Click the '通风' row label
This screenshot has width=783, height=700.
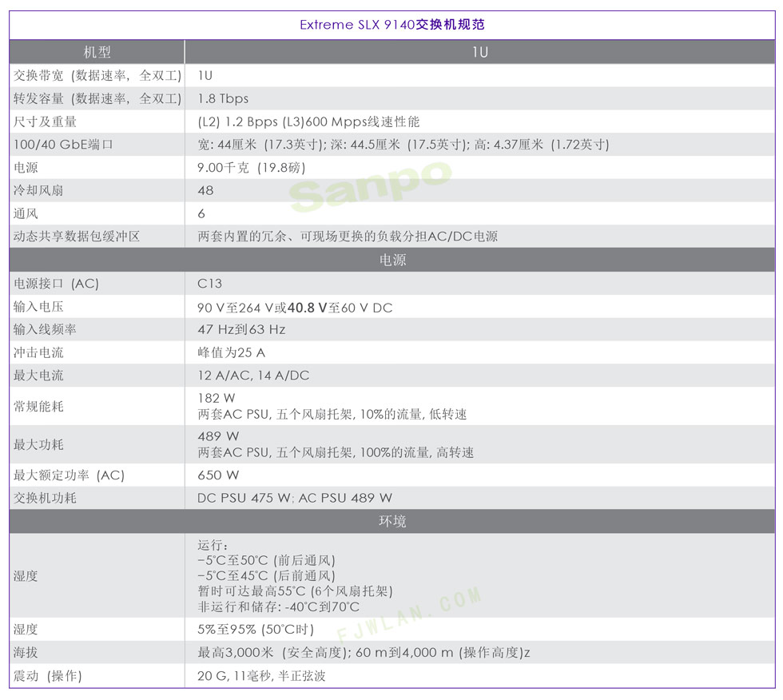pos(26,213)
